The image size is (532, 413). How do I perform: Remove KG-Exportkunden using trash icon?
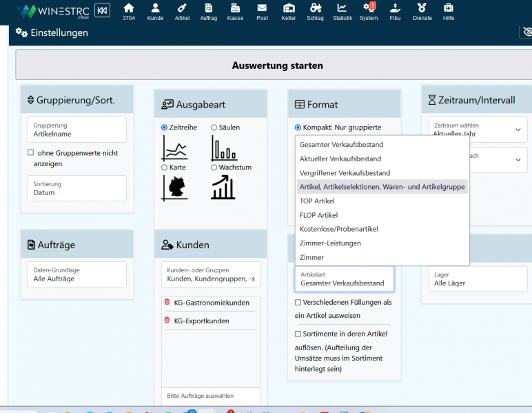coord(167,321)
